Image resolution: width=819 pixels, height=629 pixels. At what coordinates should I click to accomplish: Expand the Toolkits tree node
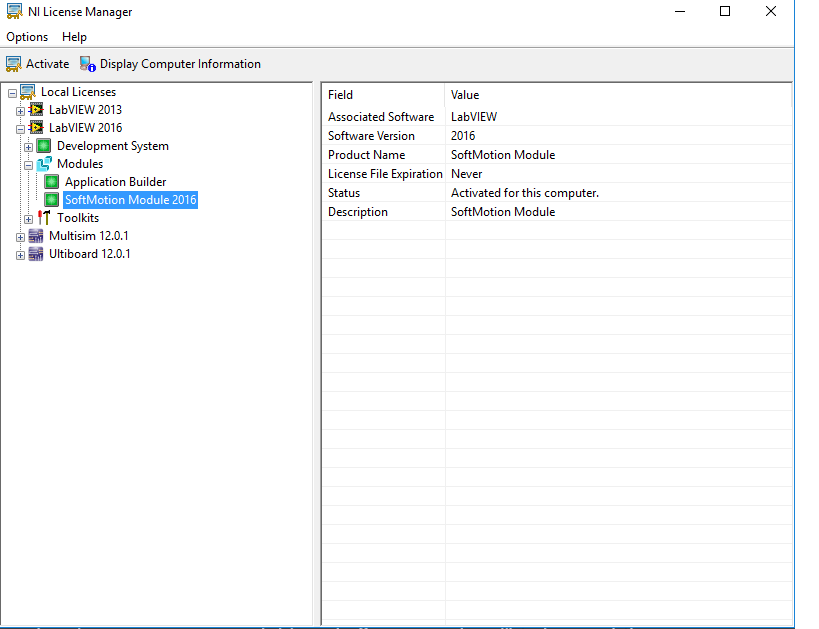[29, 218]
